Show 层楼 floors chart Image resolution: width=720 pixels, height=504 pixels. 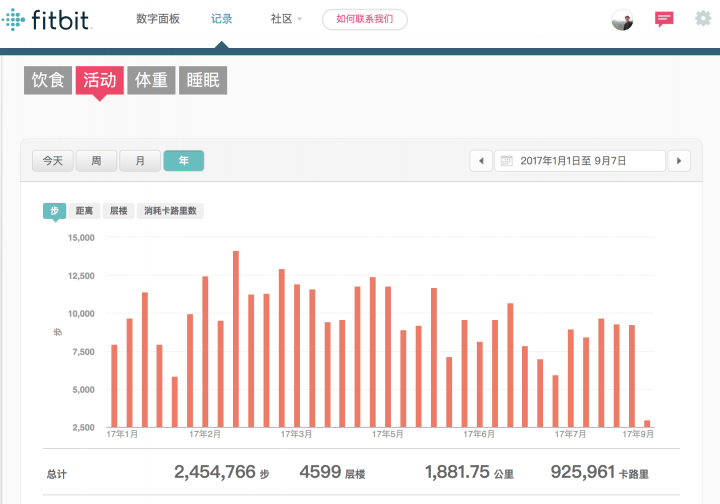[118, 211]
